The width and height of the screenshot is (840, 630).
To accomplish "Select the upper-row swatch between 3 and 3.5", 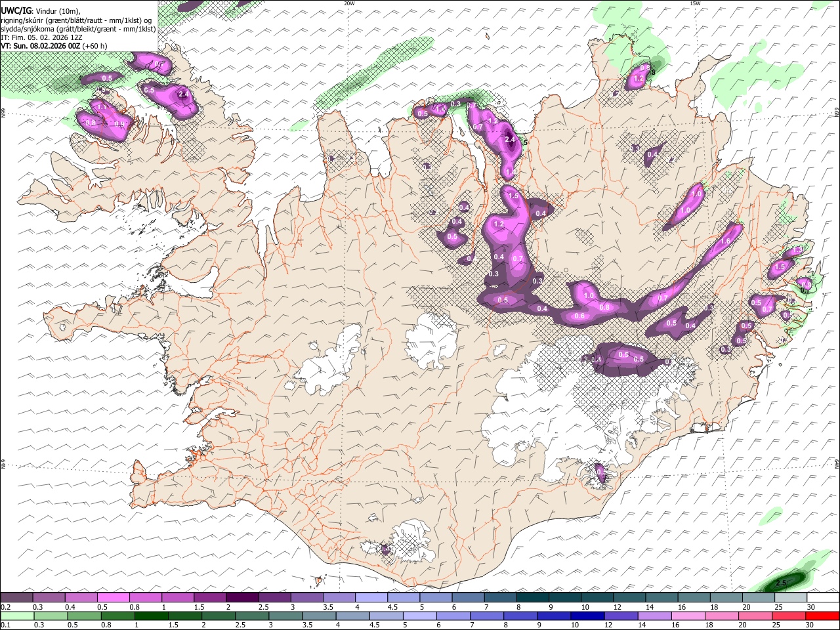I will point(306,598).
